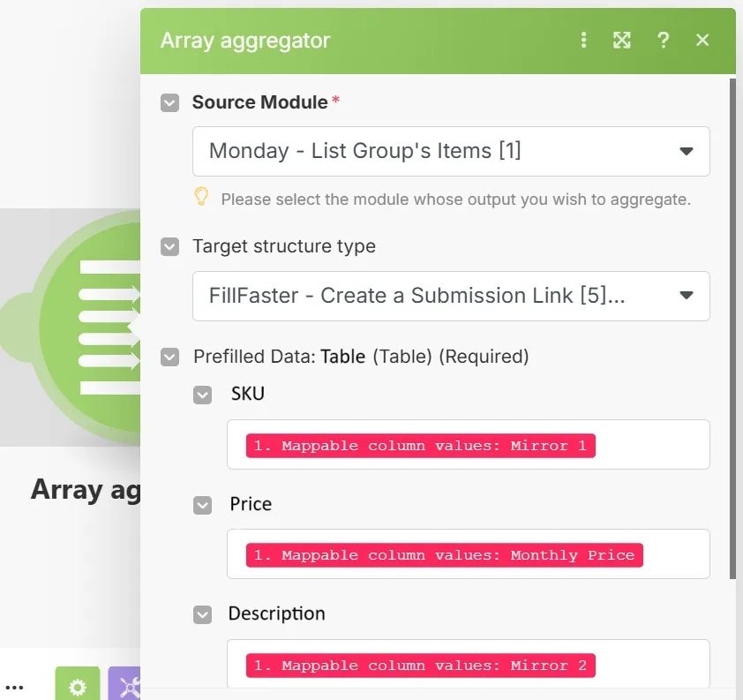This screenshot has height=700, width=743.
Task: Select the Mirror 1 mapped value pill
Action: (x=420, y=446)
